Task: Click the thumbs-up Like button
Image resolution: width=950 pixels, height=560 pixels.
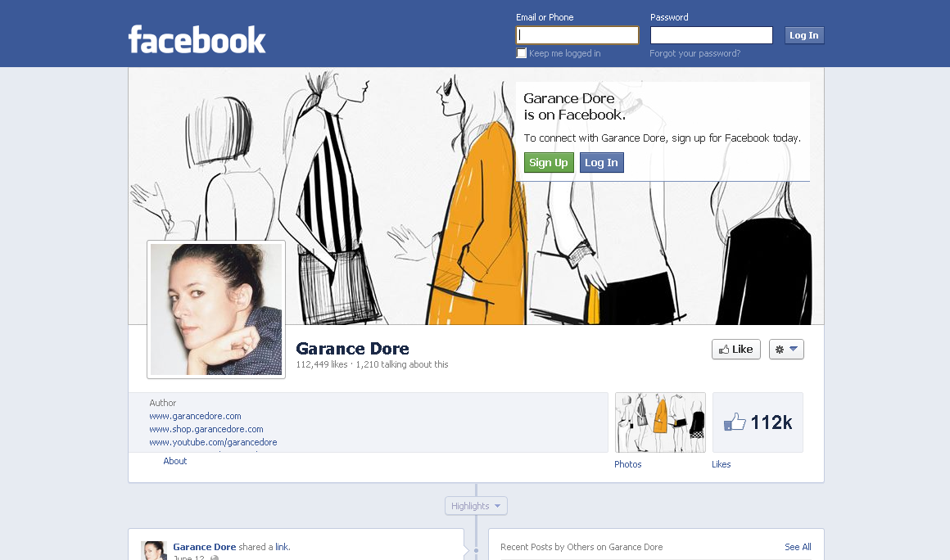Action: click(735, 350)
